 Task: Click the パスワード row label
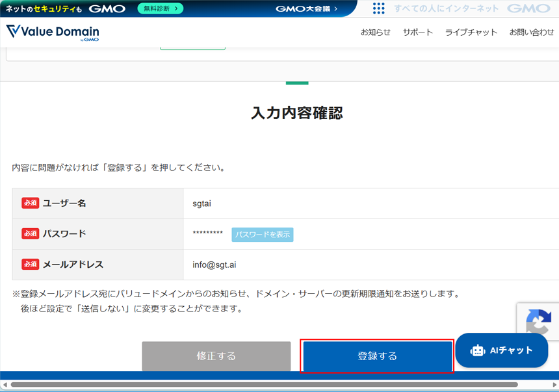click(x=64, y=233)
